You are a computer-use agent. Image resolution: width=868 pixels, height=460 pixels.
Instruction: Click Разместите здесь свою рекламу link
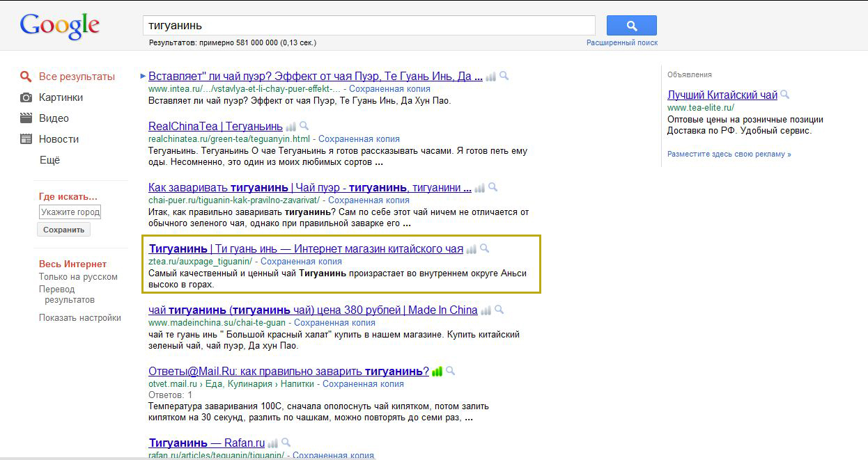729,154
